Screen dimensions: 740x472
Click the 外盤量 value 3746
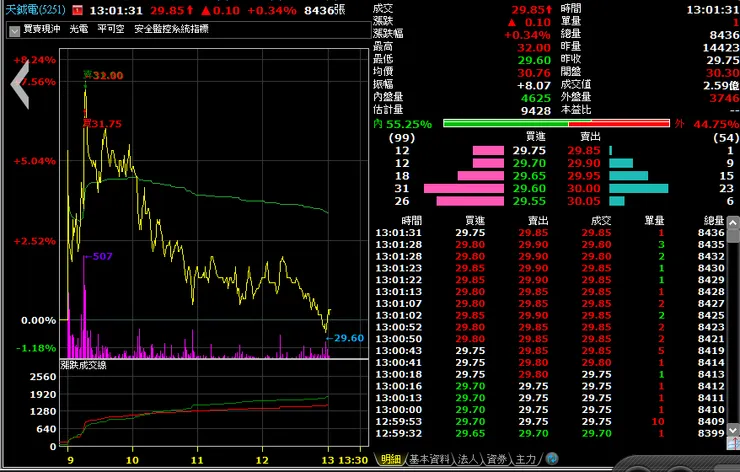pyautogui.click(x=724, y=98)
